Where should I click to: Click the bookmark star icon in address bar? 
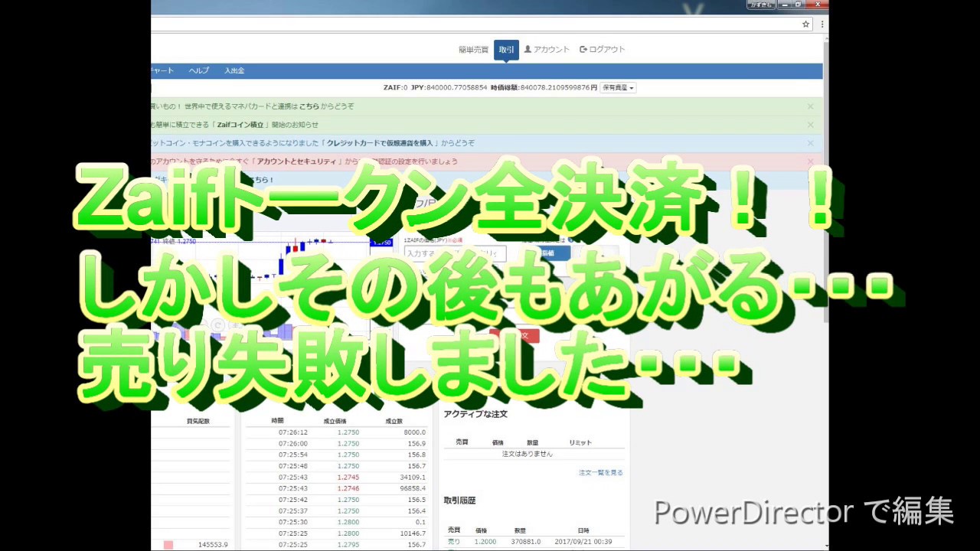tap(805, 24)
